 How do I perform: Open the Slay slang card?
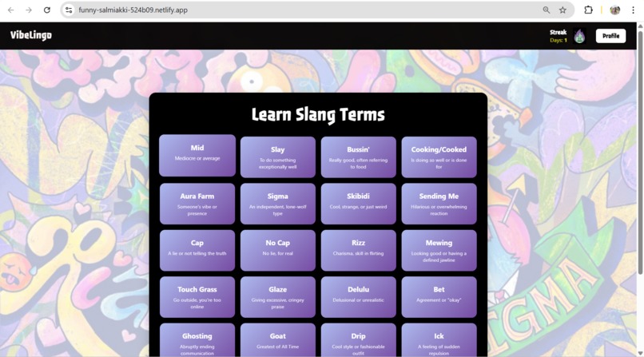tap(277, 157)
